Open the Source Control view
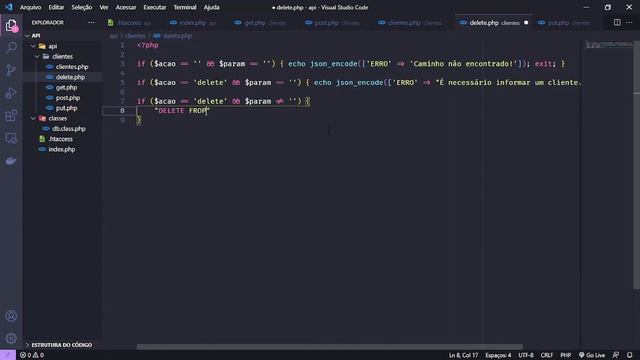This screenshot has height=360, width=640. pyautogui.click(x=11, y=70)
